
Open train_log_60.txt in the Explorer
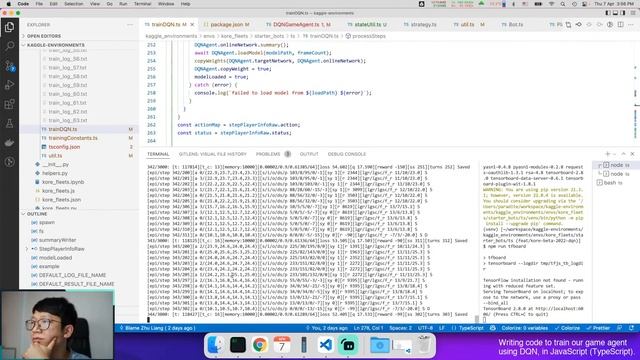(68, 94)
